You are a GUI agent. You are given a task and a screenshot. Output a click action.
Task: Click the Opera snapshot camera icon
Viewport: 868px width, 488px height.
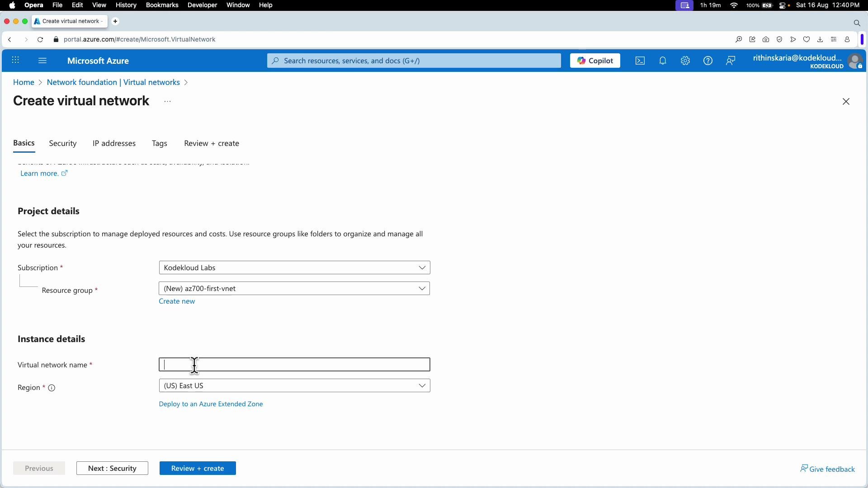pyautogui.click(x=766, y=39)
